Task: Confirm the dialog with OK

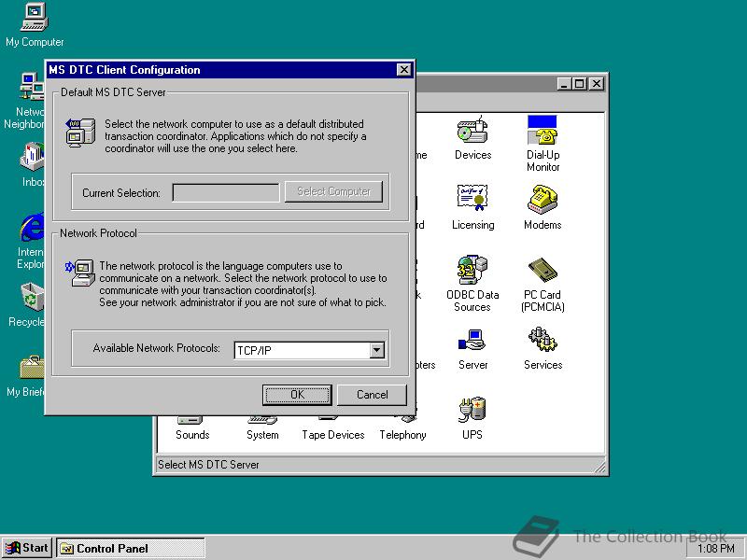Action: (297, 395)
